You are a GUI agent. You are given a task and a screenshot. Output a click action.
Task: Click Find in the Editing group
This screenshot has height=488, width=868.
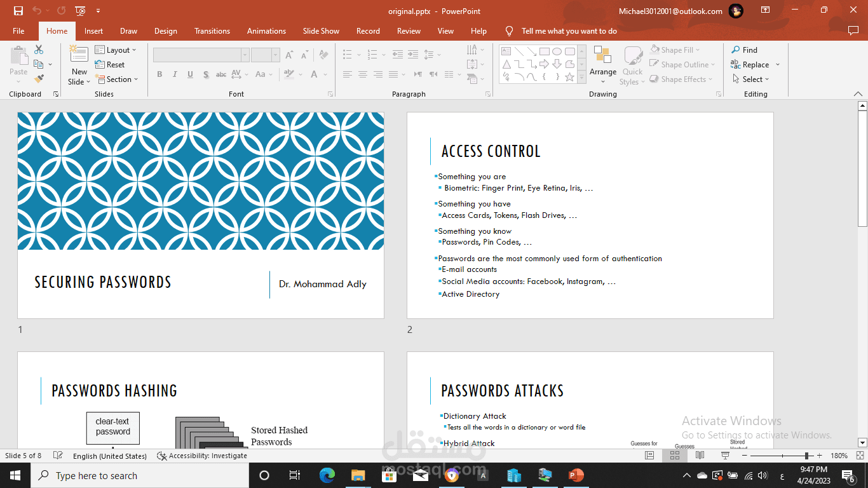click(744, 50)
